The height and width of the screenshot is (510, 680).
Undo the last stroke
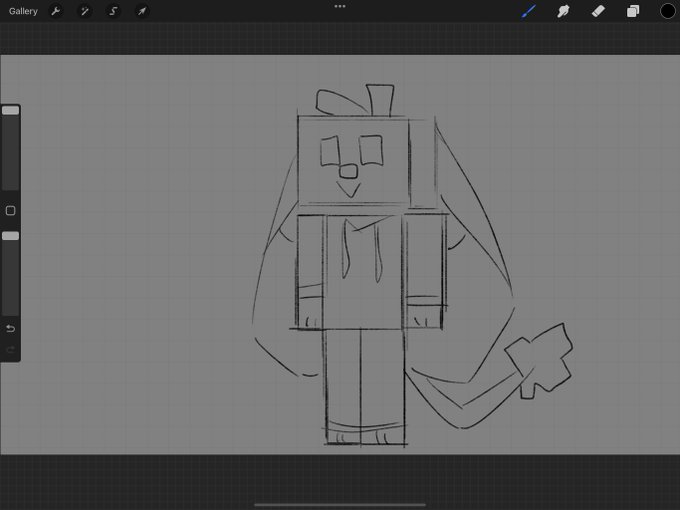[x=10, y=329]
